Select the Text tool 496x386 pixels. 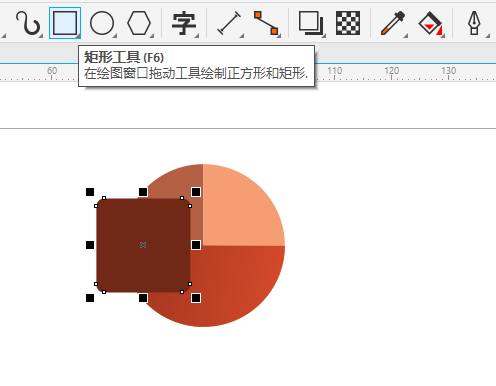pyautogui.click(x=184, y=23)
